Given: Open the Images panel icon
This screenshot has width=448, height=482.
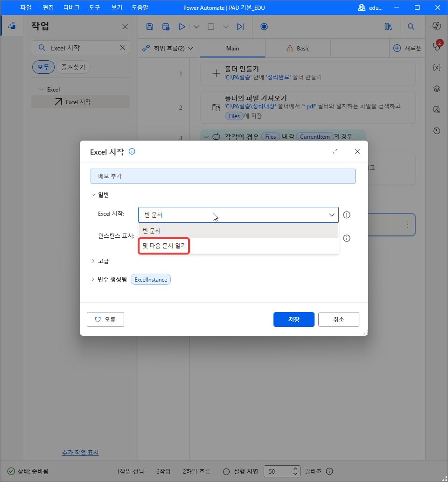Looking at the screenshot, I should click(x=437, y=109).
